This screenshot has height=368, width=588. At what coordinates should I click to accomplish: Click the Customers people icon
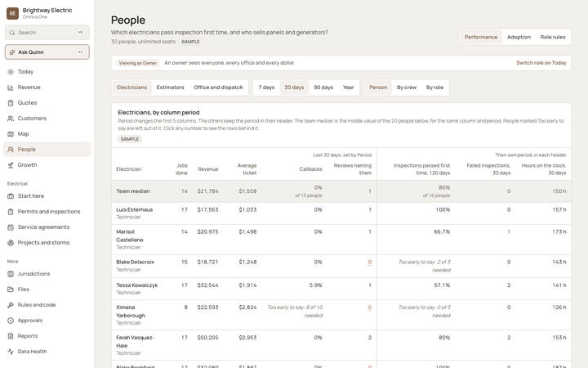[x=11, y=119]
